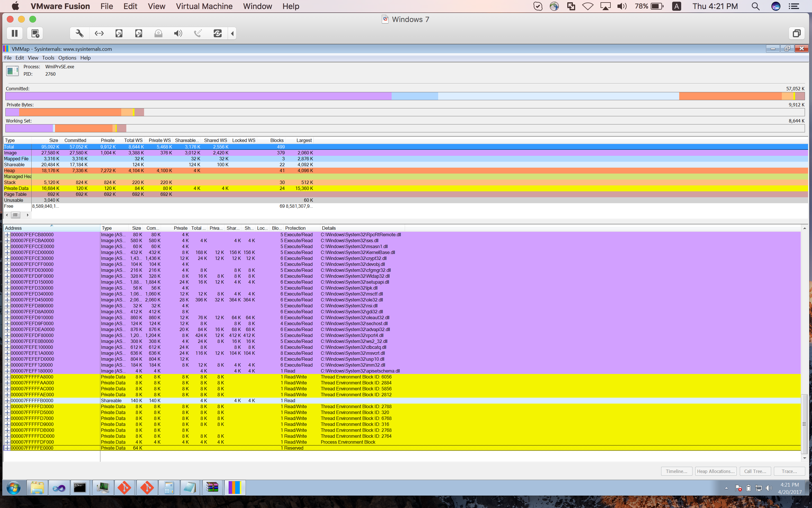The width and height of the screenshot is (812, 508).
Task: Open the second Git taskbar icon
Action: [x=147, y=487]
